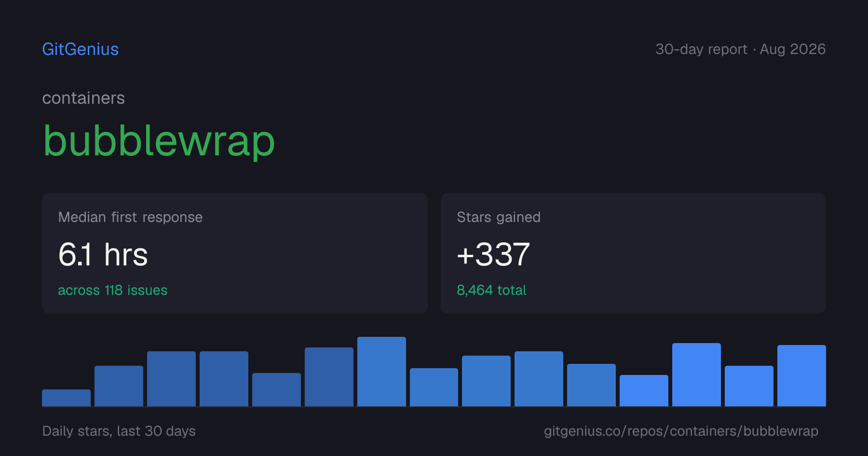Image resolution: width=868 pixels, height=456 pixels.
Task: Click the 30-day report Aug 2026 label
Action: click(x=740, y=49)
